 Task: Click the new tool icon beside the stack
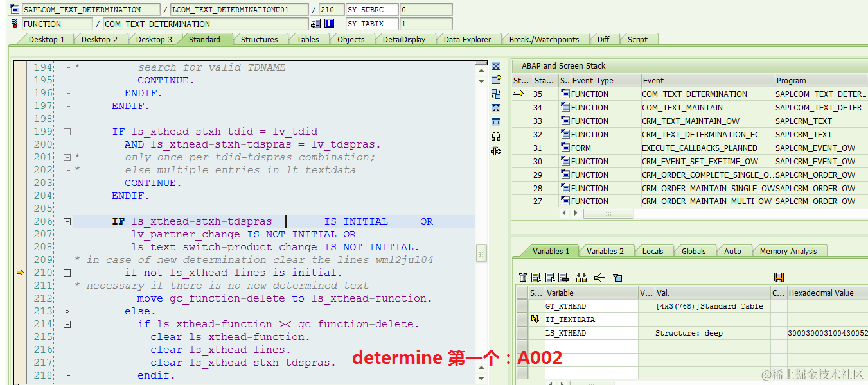pos(496,80)
